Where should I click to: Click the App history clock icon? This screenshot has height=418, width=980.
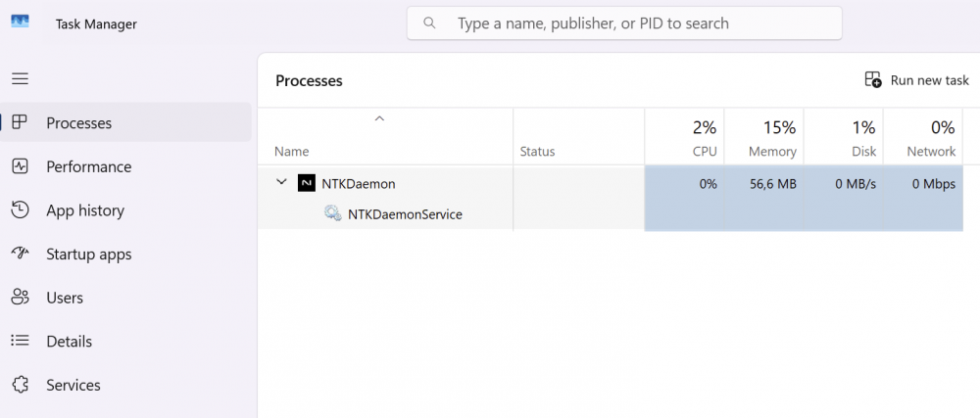[20, 210]
